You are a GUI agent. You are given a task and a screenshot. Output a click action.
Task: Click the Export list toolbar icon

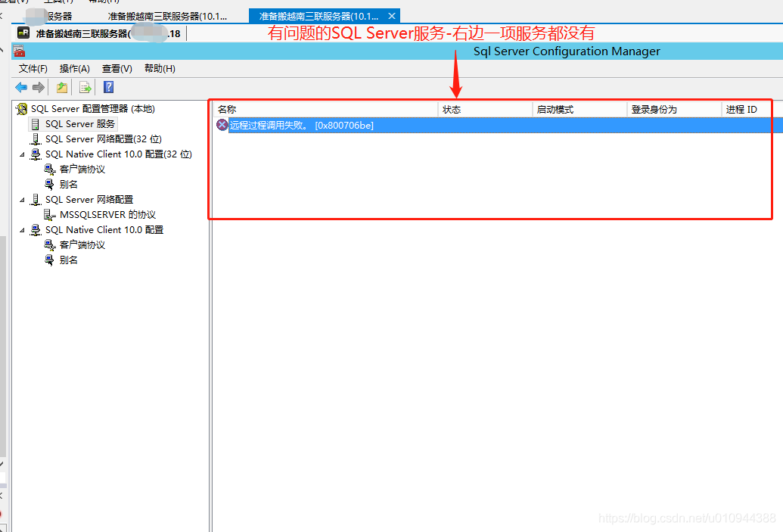pyautogui.click(x=85, y=88)
